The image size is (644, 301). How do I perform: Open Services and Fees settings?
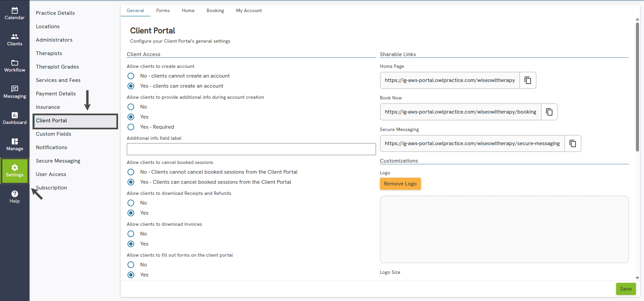coord(58,80)
